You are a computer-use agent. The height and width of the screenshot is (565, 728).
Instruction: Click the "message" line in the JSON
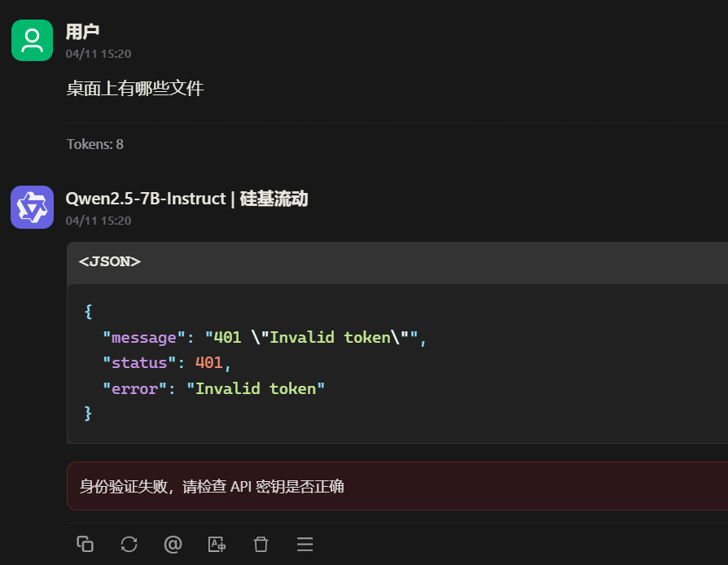tap(264, 338)
